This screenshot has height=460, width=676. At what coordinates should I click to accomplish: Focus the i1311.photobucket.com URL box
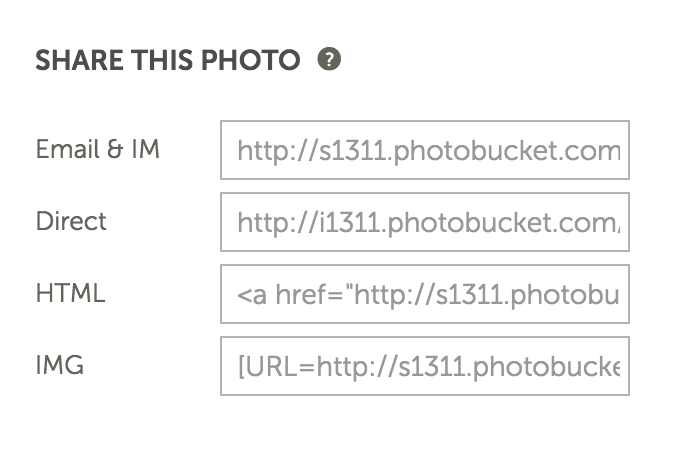coord(425,222)
